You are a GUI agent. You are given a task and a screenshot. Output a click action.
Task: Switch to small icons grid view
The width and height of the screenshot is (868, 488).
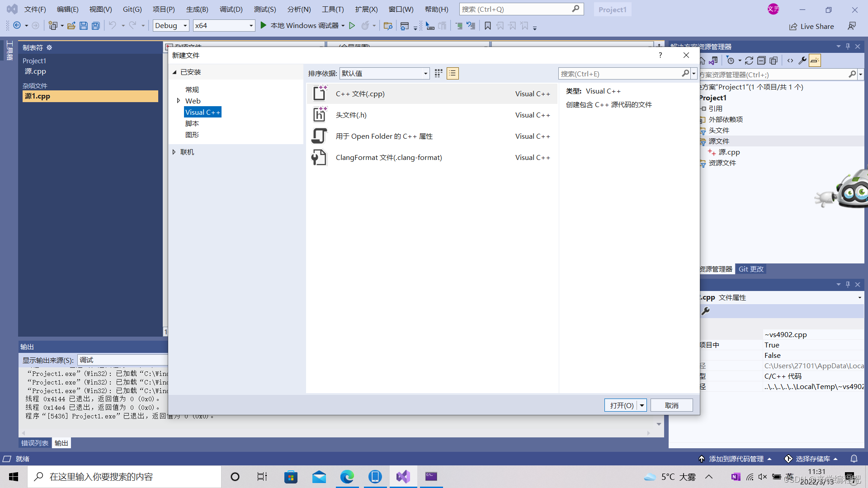point(438,74)
